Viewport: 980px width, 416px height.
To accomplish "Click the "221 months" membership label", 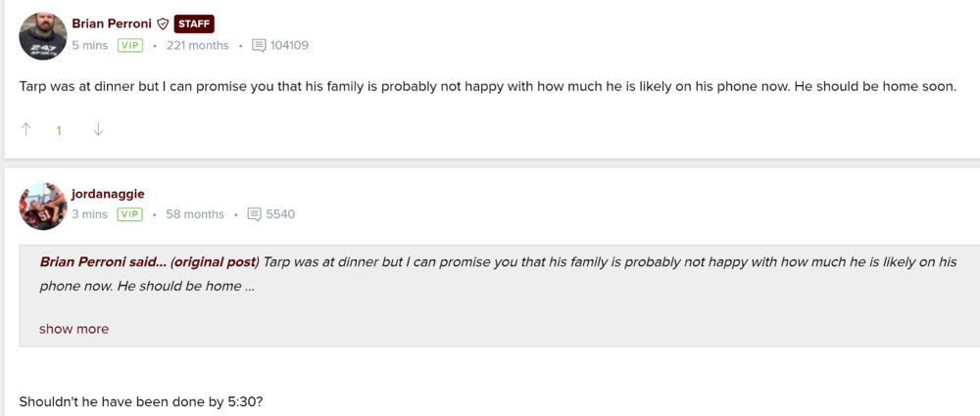I will pyautogui.click(x=197, y=45).
